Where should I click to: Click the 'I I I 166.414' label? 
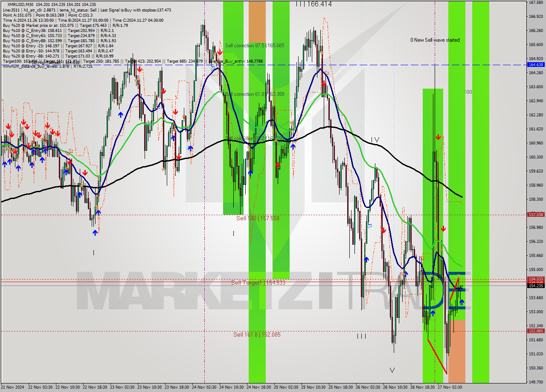pyautogui.click(x=314, y=4)
